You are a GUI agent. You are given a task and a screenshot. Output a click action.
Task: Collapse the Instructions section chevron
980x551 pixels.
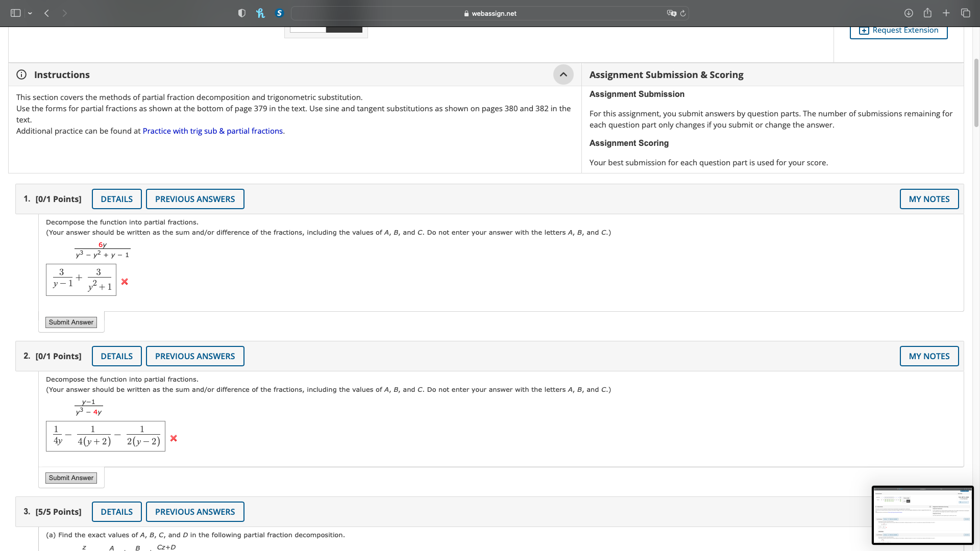pos(563,74)
